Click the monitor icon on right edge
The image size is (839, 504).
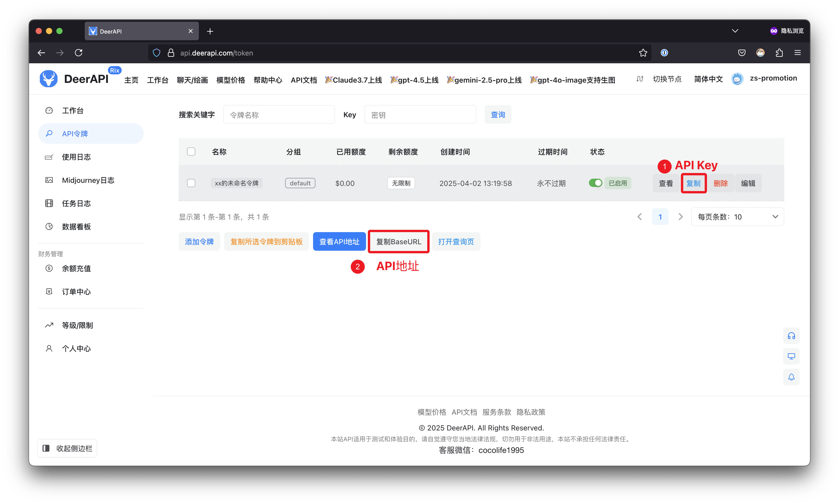coord(791,356)
